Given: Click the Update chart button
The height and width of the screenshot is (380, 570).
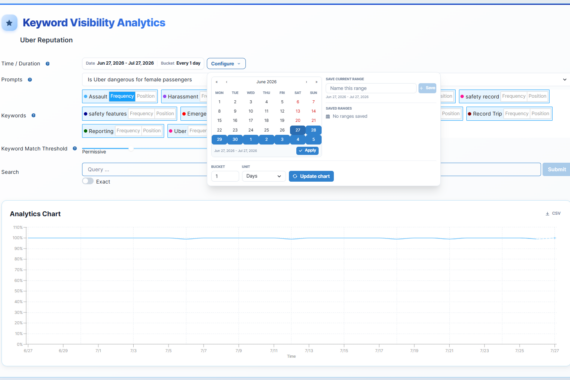Looking at the screenshot, I should 311,176.
